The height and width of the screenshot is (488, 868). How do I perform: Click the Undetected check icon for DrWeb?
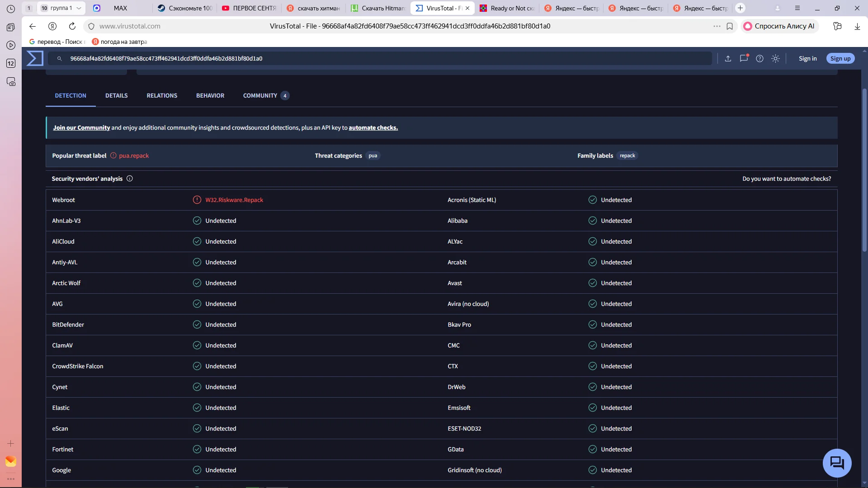593,387
